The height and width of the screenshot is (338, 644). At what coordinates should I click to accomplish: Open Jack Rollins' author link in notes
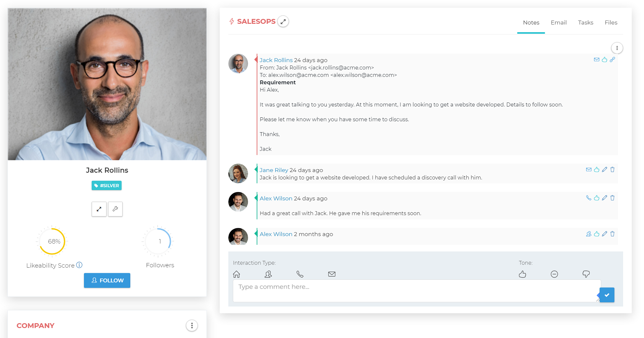tap(276, 60)
